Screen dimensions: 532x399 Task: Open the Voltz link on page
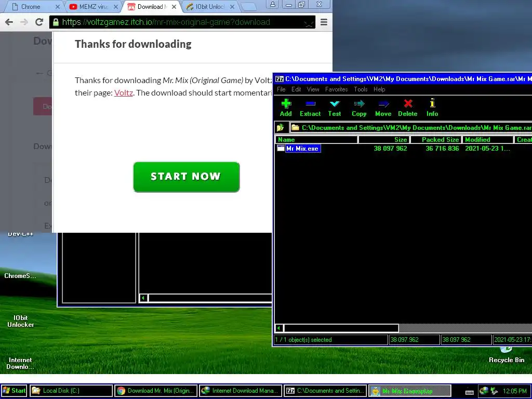pos(124,92)
